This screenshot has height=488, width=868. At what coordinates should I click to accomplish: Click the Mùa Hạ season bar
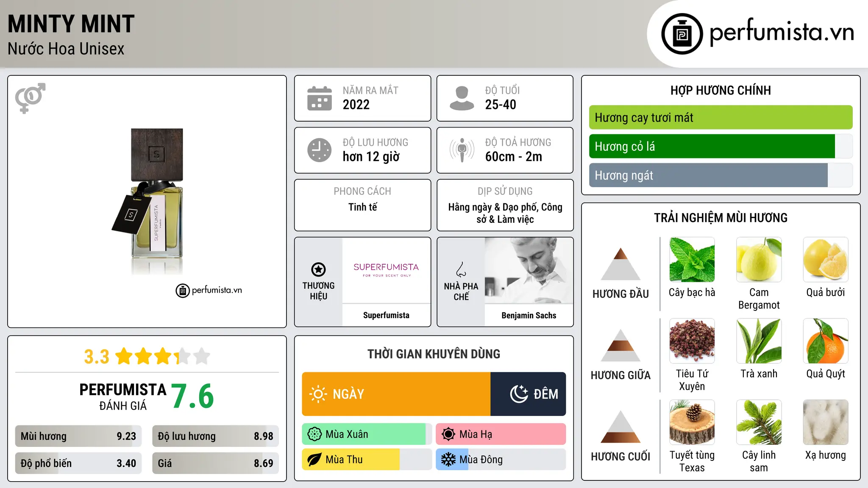(x=501, y=434)
